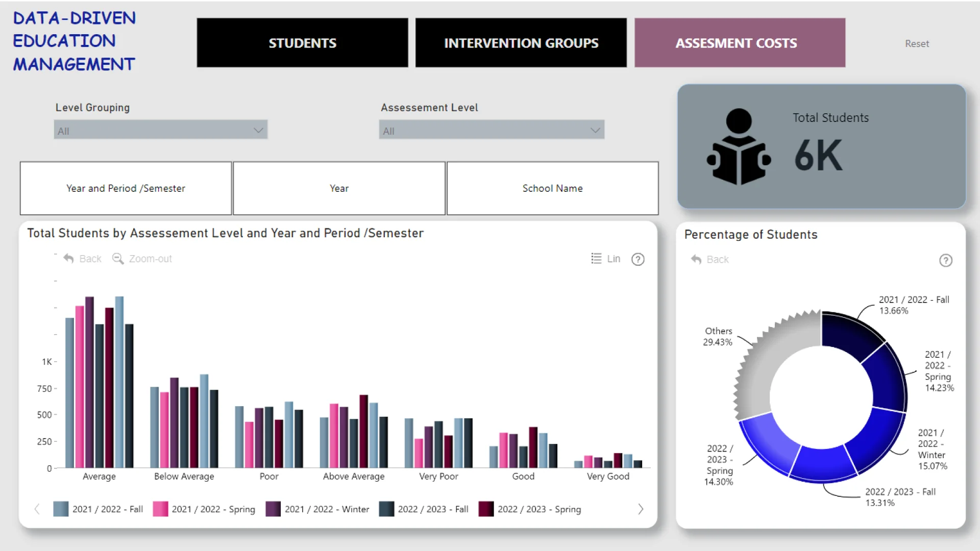
Task: Click the Total Students reading icon
Action: [739, 147]
